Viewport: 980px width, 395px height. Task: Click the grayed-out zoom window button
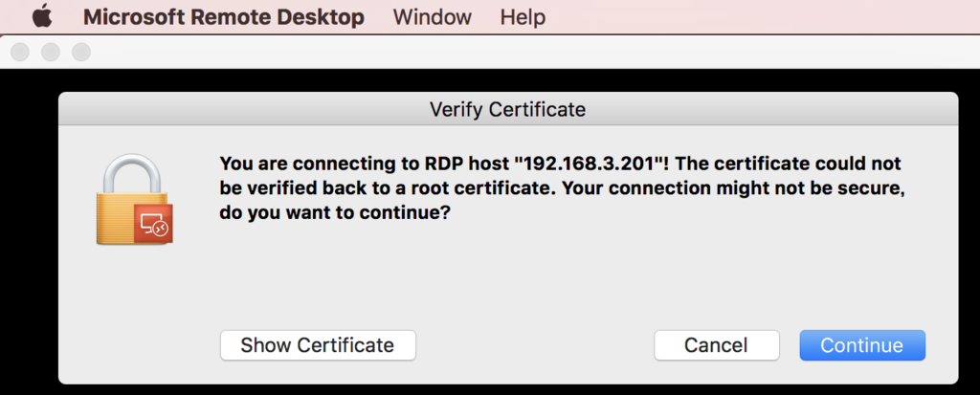[81, 52]
